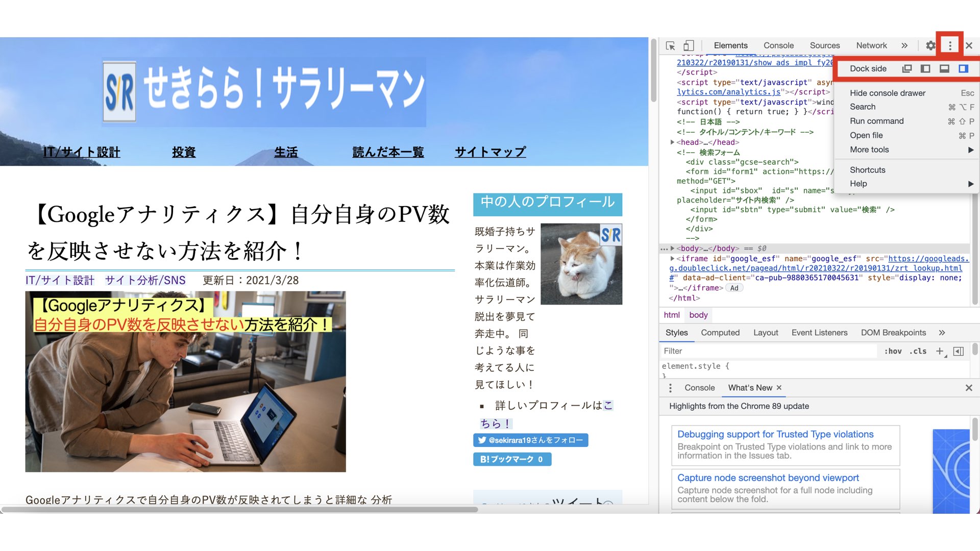This screenshot has height=551, width=980.
Task: Open the 生活 navigation link
Action: [x=286, y=152]
